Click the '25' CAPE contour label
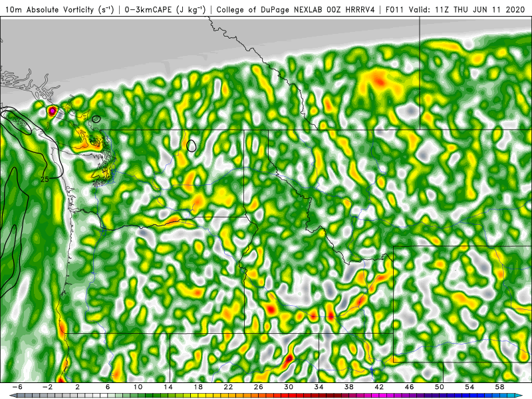The width and height of the screenshot is (532, 399). tap(45, 179)
